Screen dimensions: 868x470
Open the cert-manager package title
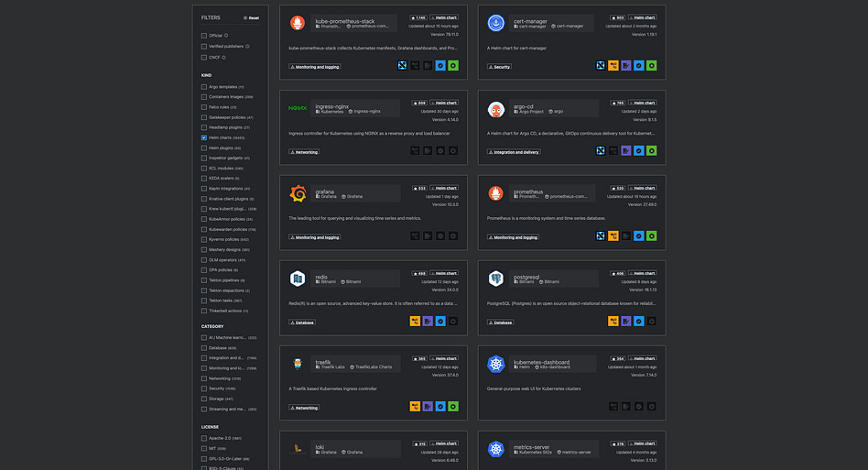click(530, 21)
